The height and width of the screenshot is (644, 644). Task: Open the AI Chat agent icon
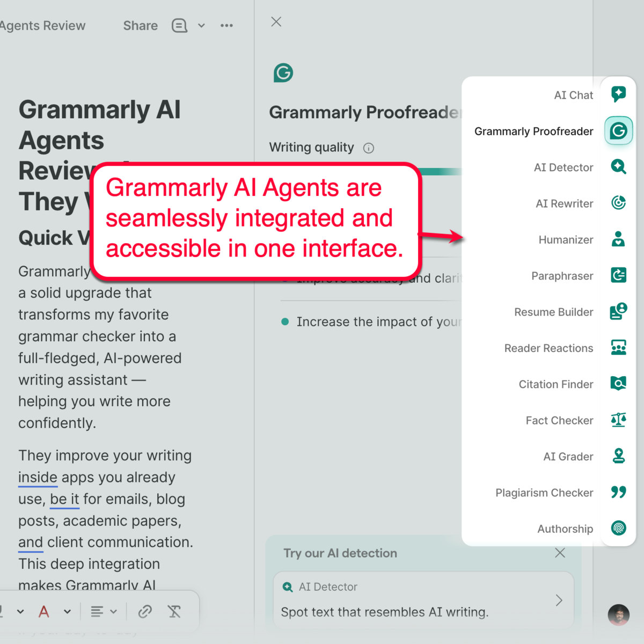pos(618,94)
